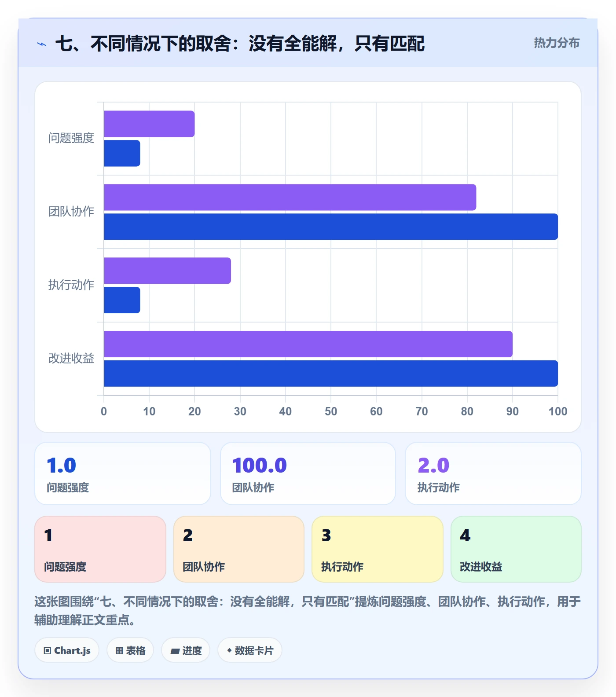Screen dimensions: 616x697
Task: Click the 1.0 value in the stat card
Action: (x=62, y=466)
